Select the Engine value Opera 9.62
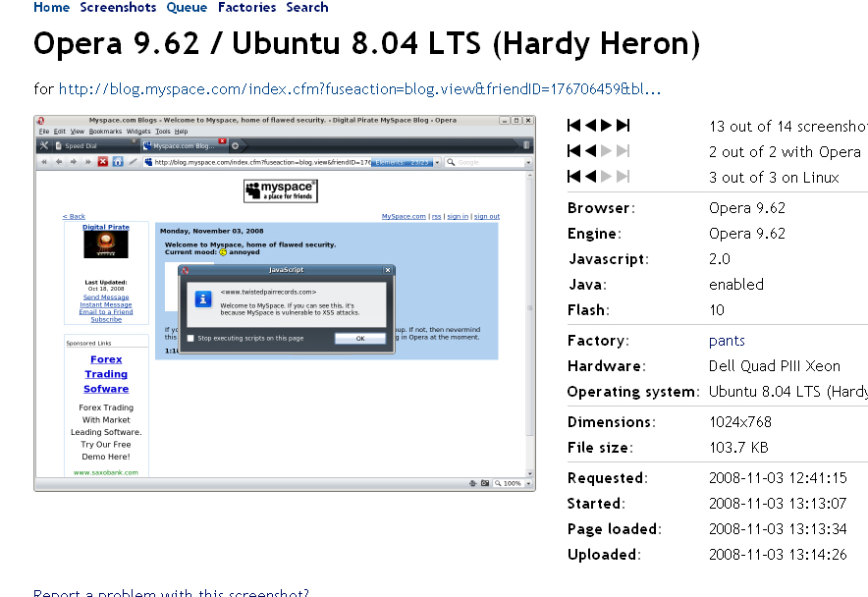The image size is (868, 597). [x=747, y=233]
